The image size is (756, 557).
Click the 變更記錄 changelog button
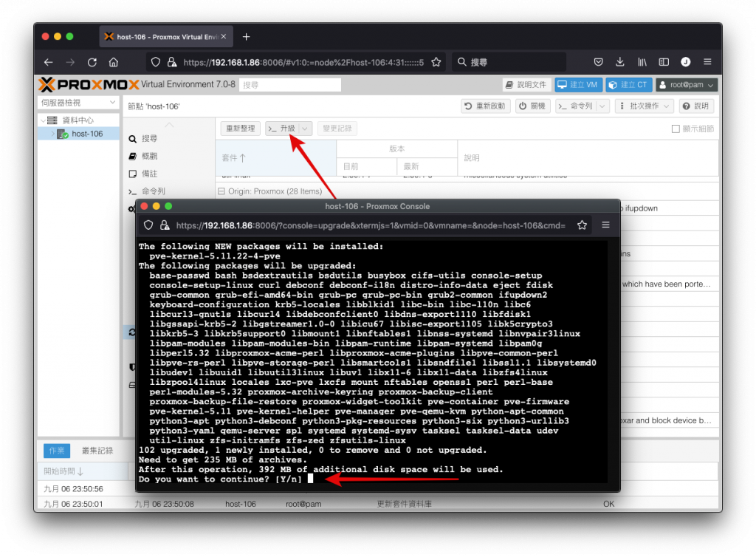tap(337, 129)
